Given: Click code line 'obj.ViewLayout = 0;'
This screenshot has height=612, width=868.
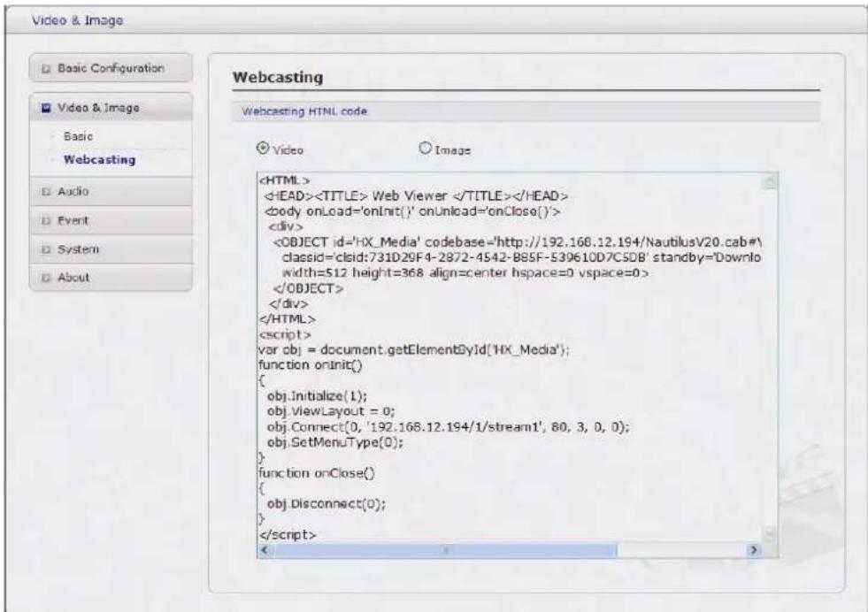Looking at the screenshot, I should pos(331,411).
